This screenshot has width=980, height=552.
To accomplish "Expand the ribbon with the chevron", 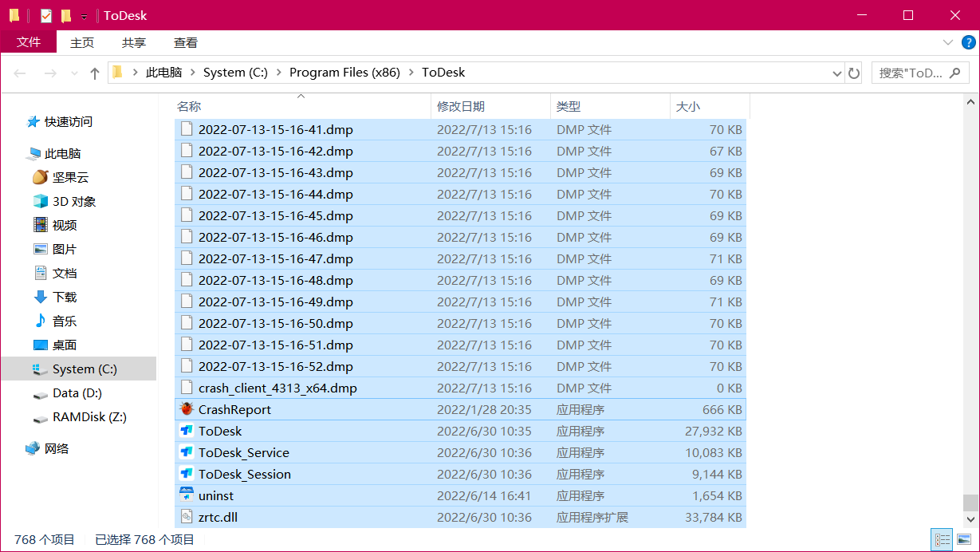I will (948, 42).
